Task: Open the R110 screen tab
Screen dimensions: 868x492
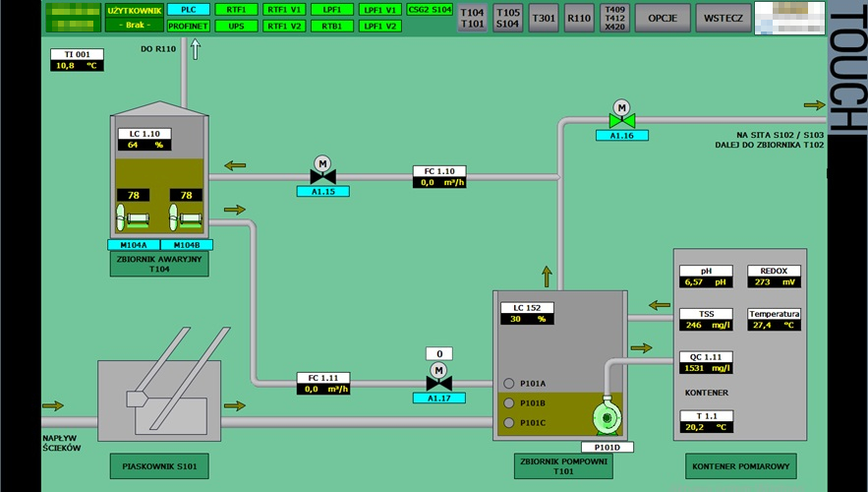Action: (x=579, y=18)
